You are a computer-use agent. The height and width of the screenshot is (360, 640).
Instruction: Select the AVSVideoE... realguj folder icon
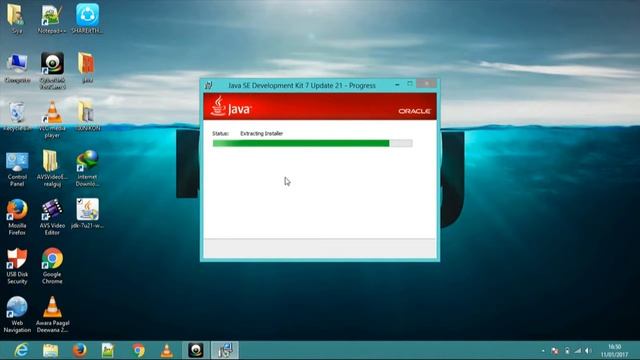click(52, 168)
